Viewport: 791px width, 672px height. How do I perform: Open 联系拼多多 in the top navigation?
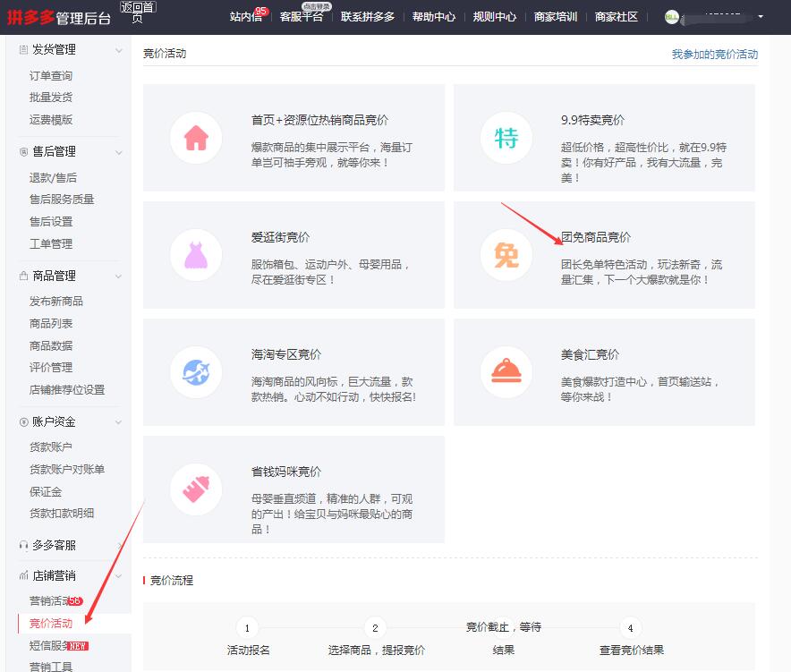click(368, 17)
